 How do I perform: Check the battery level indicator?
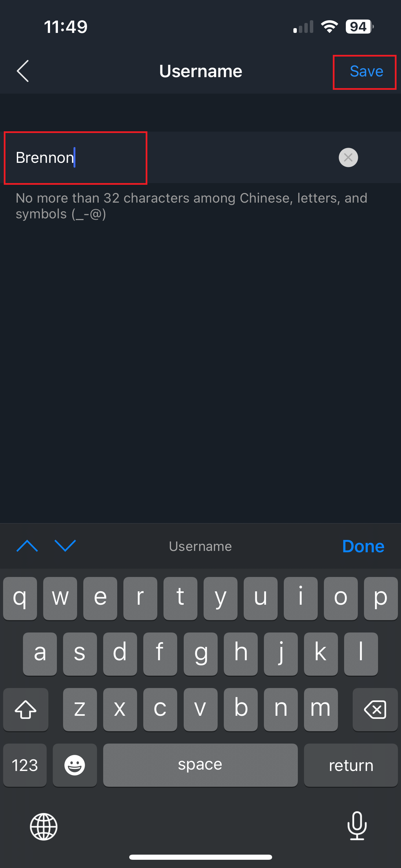(360, 27)
